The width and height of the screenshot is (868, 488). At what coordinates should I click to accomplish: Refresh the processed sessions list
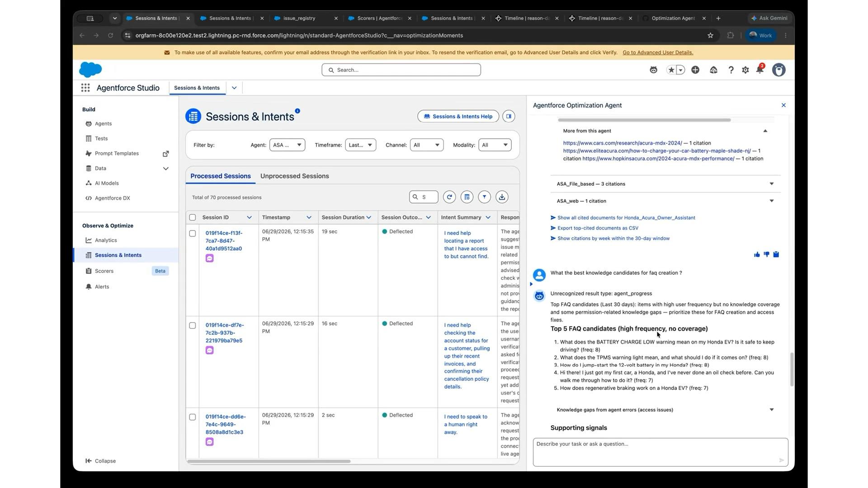[449, 197]
